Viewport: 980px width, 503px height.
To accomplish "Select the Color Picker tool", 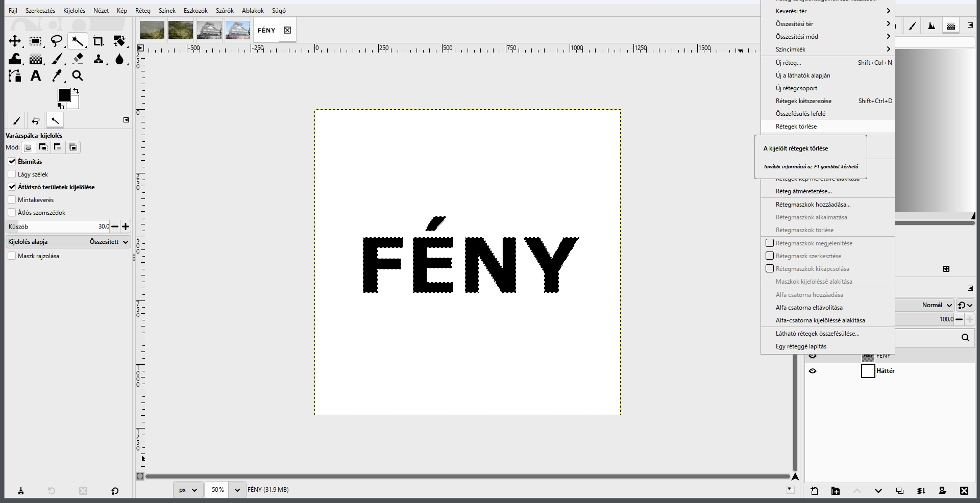I will 57,76.
